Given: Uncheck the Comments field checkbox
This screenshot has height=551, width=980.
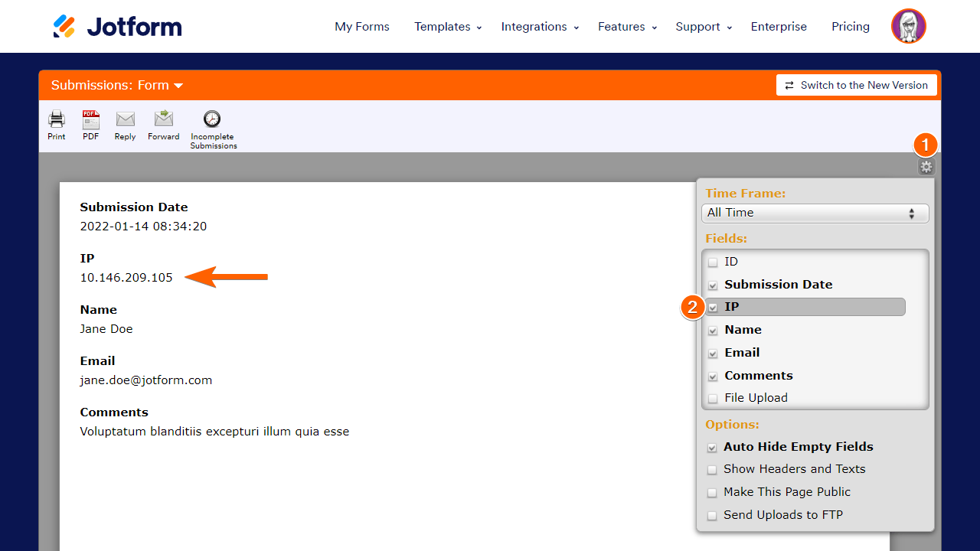Looking at the screenshot, I should [713, 377].
